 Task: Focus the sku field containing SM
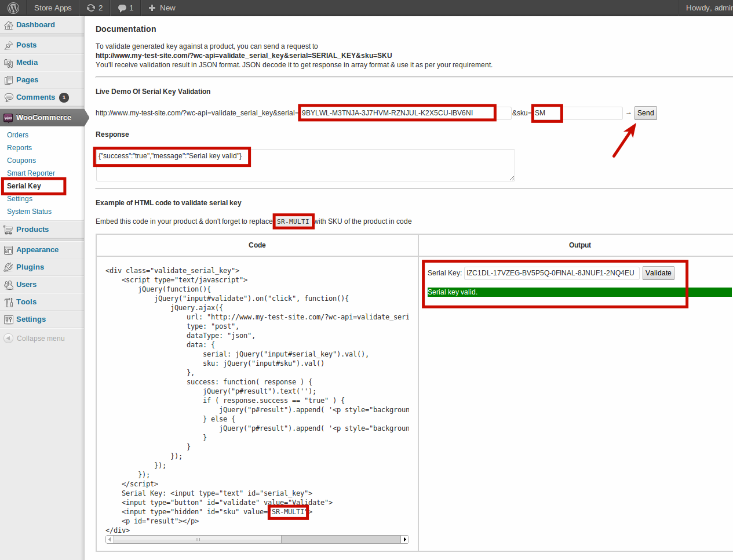[578, 113]
